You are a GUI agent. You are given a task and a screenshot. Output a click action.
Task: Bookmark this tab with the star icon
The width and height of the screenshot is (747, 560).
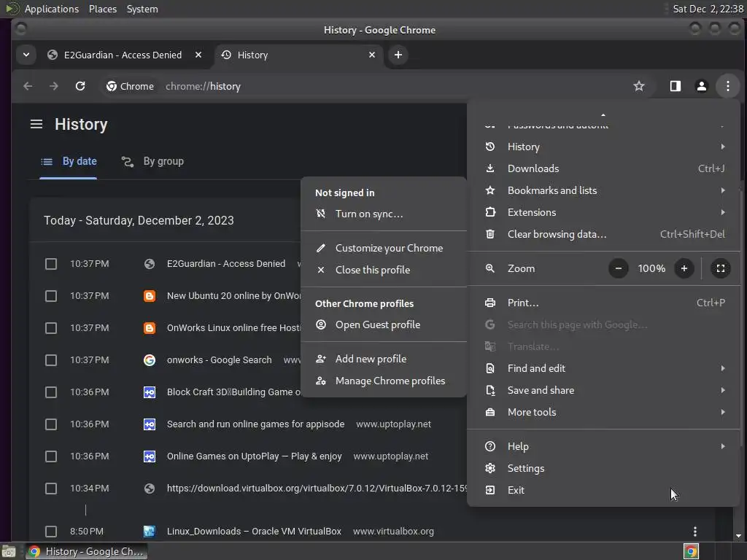click(x=639, y=86)
